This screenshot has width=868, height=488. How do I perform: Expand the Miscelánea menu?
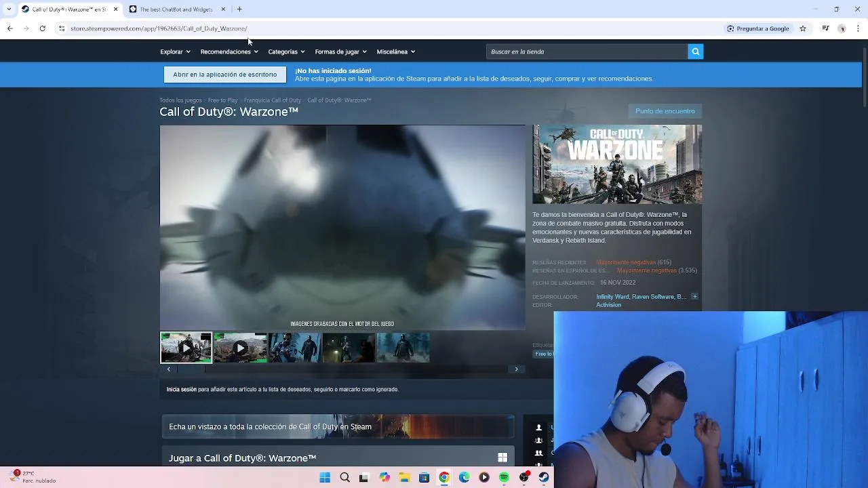395,52
